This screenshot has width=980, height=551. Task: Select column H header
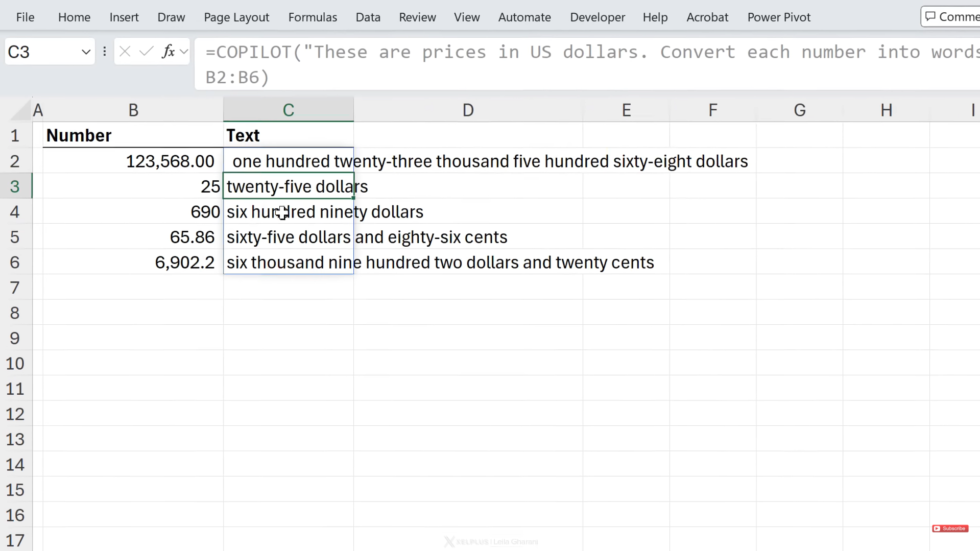click(887, 110)
